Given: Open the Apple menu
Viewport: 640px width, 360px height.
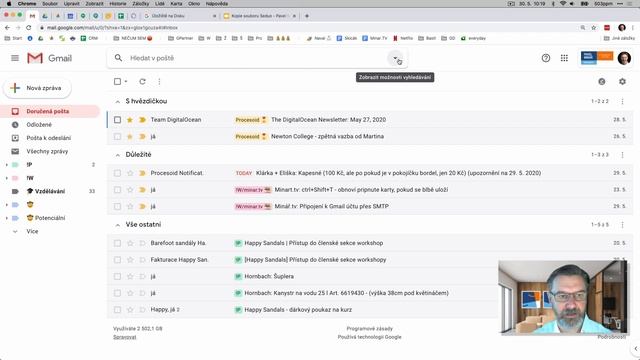Looking at the screenshot, I should (x=9, y=3).
